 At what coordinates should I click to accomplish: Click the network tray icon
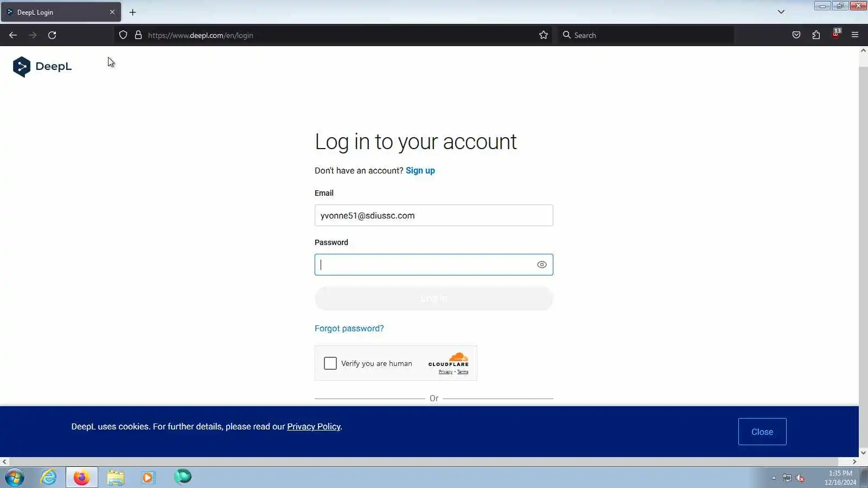tap(787, 478)
